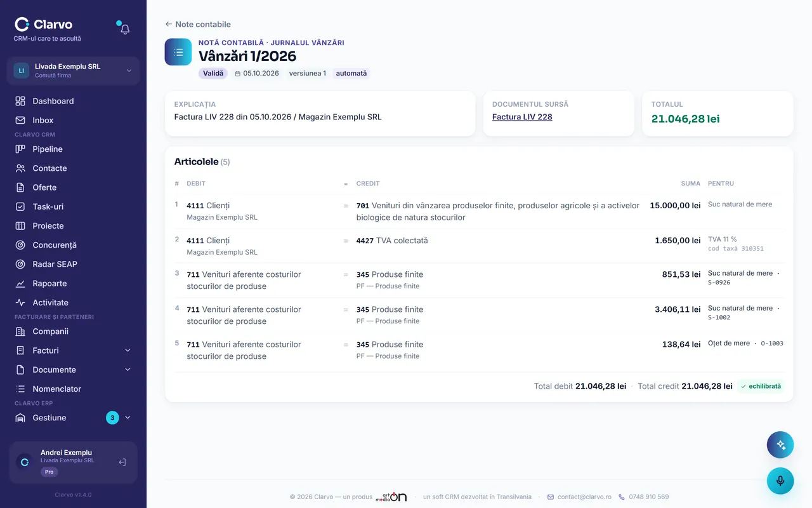Click the 3.406,11 lei amount
Image resolution: width=812 pixels, height=508 pixels.
point(678,310)
